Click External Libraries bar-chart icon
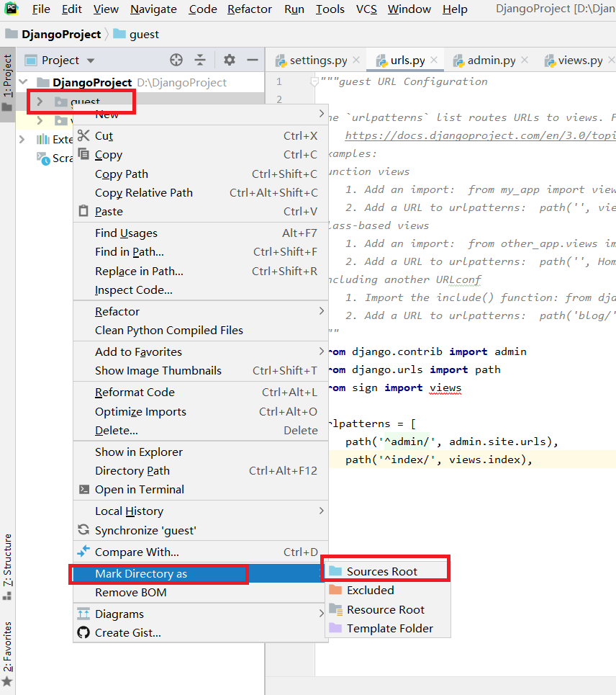The width and height of the screenshot is (616, 695). pyautogui.click(x=43, y=139)
